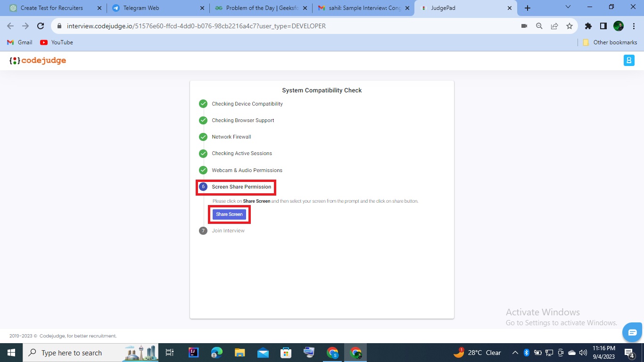The height and width of the screenshot is (362, 644).
Task: Open the chat support bubble icon
Action: click(632, 332)
